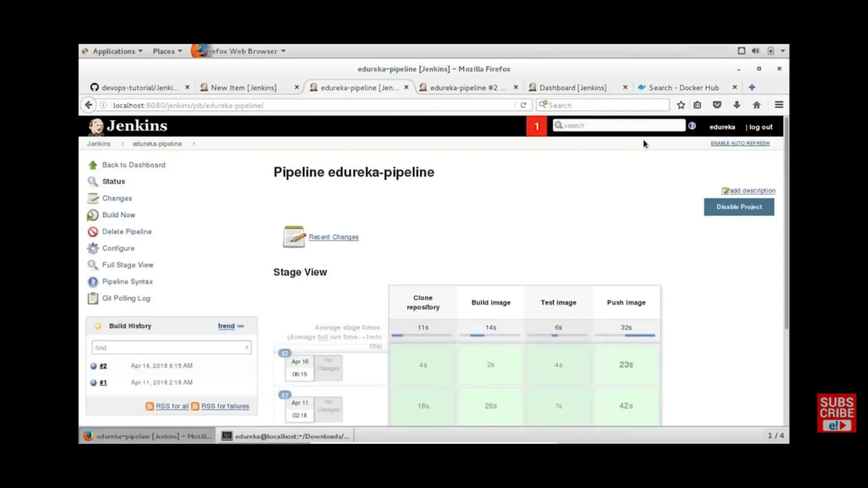Go to Firefox home page icon
The height and width of the screenshot is (488, 868).
pyautogui.click(x=757, y=105)
